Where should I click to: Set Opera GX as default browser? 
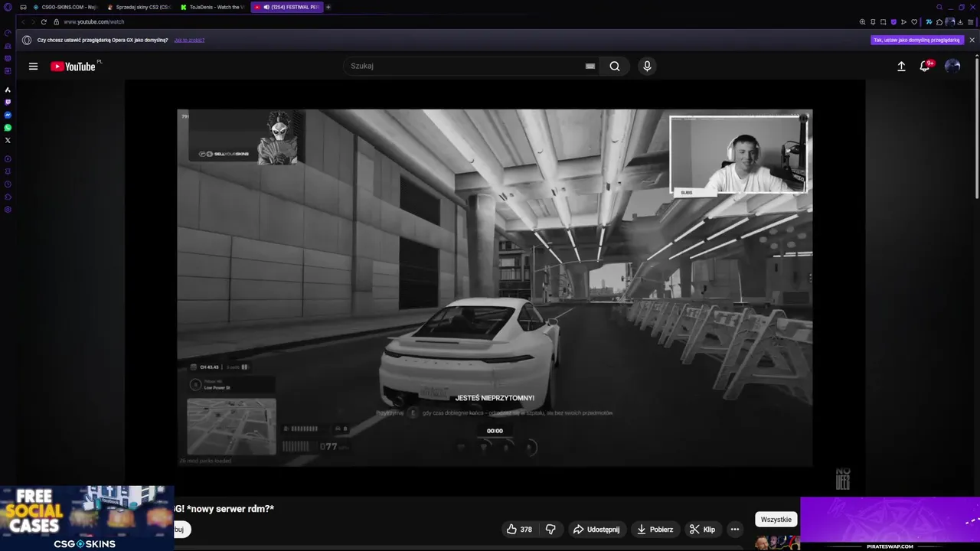point(916,40)
